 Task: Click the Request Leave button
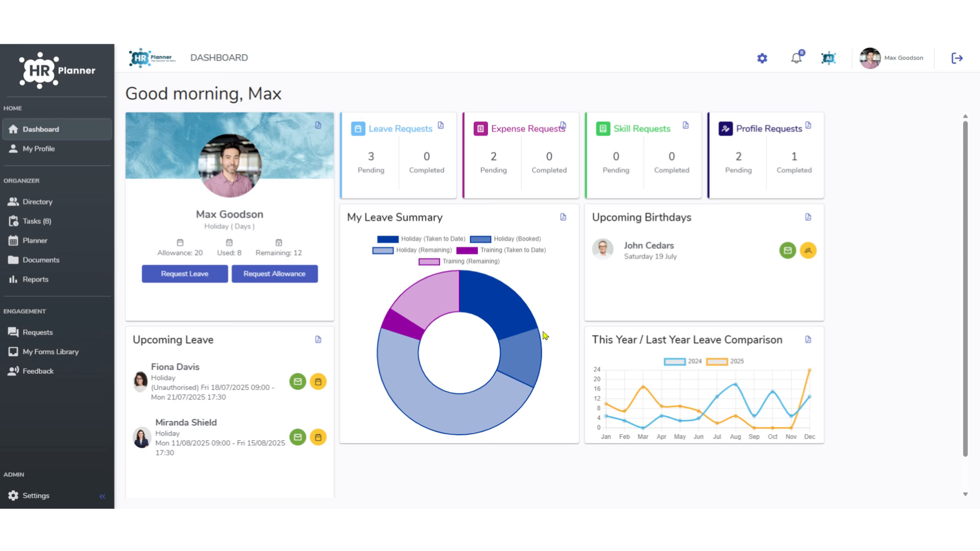click(x=185, y=274)
